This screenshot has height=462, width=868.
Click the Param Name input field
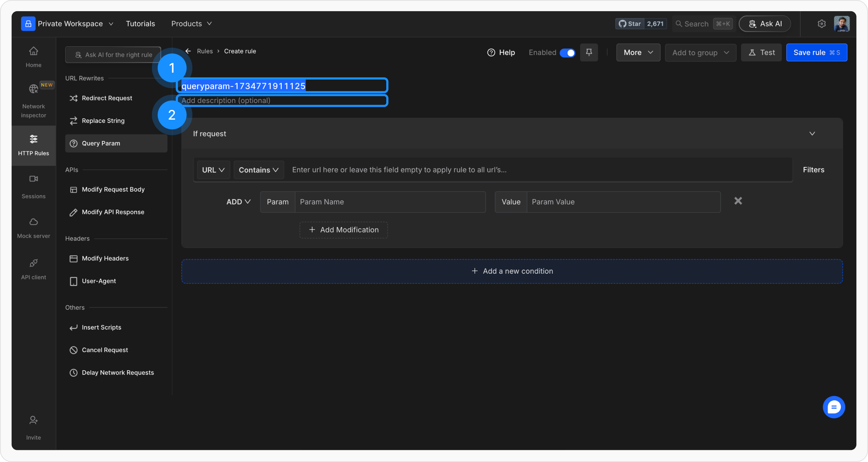(x=390, y=202)
